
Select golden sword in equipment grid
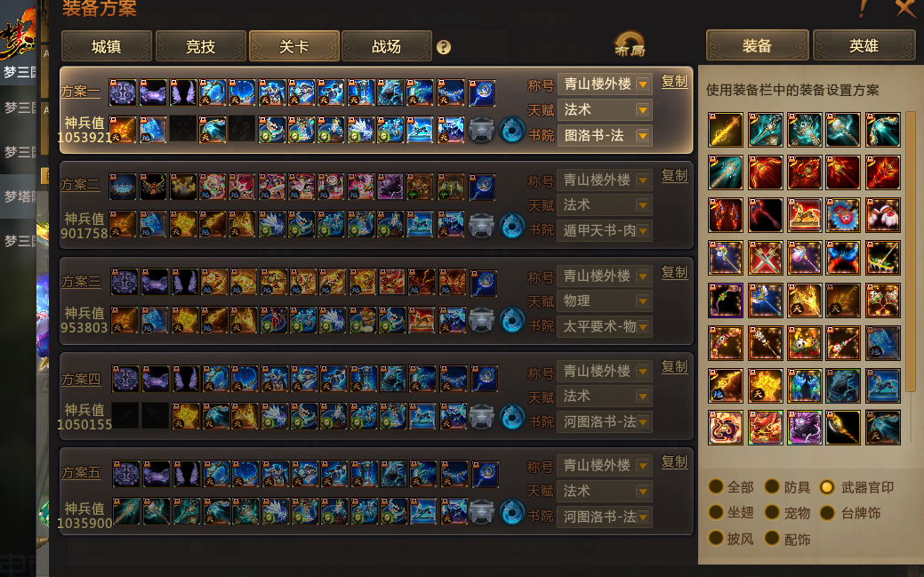pyautogui.click(x=726, y=130)
